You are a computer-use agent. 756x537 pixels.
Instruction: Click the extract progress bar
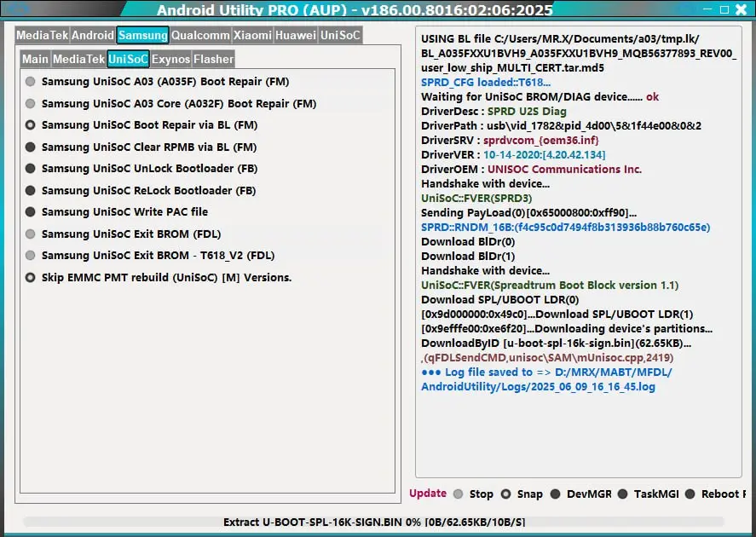click(373, 522)
